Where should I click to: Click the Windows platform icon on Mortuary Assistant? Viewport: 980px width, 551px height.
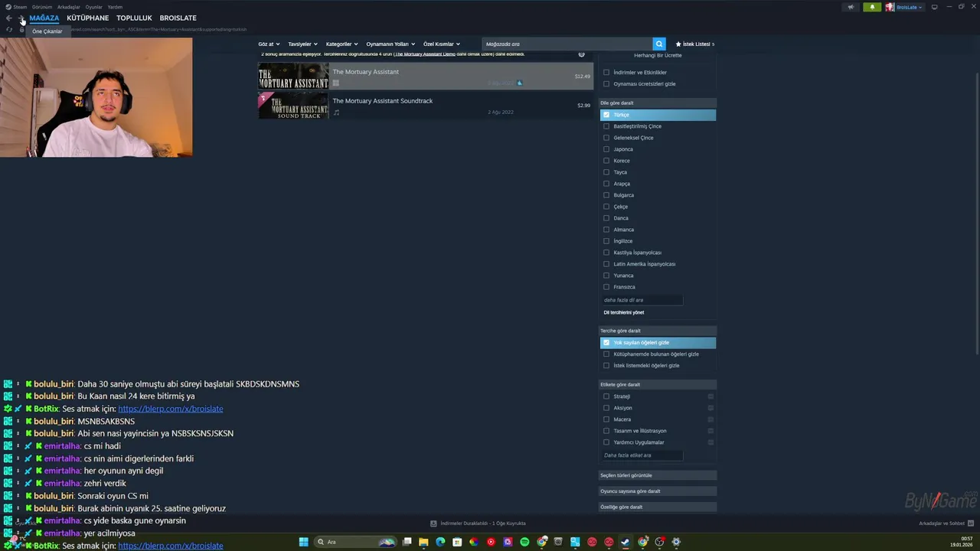coord(335,83)
